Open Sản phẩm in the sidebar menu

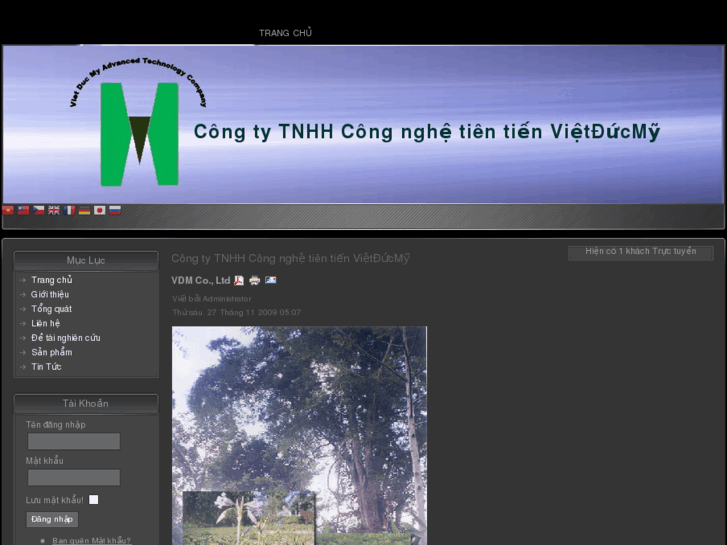click(52, 353)
